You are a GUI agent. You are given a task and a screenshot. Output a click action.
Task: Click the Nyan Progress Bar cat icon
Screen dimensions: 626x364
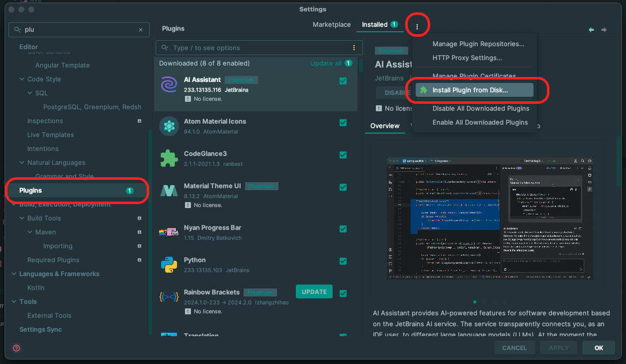(x=169, y=232)
